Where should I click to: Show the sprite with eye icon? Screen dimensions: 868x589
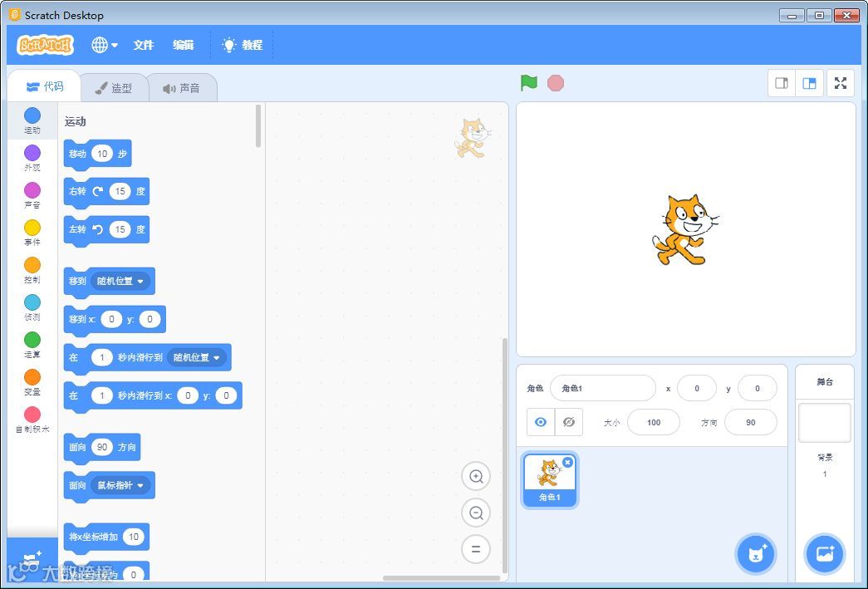[x=541, y=422]
